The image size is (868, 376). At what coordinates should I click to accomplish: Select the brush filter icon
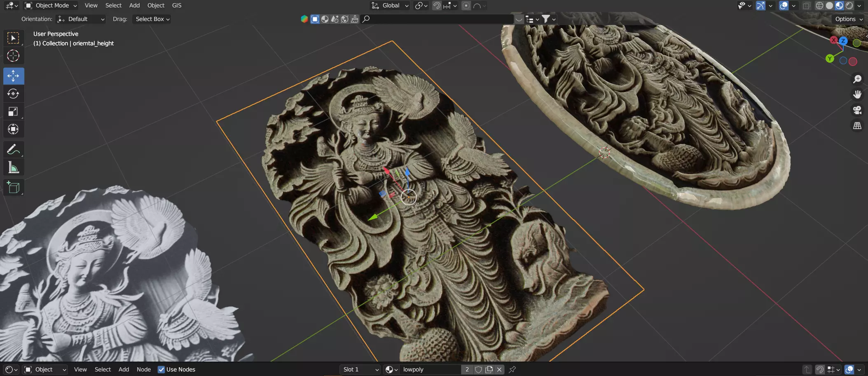pyautogui.click(x=355, y=19)
